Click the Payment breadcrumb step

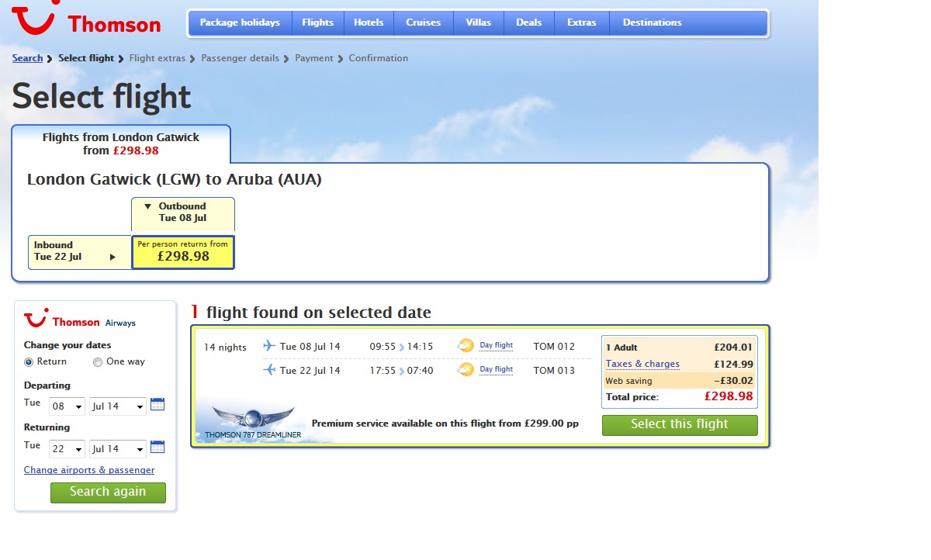314,58
